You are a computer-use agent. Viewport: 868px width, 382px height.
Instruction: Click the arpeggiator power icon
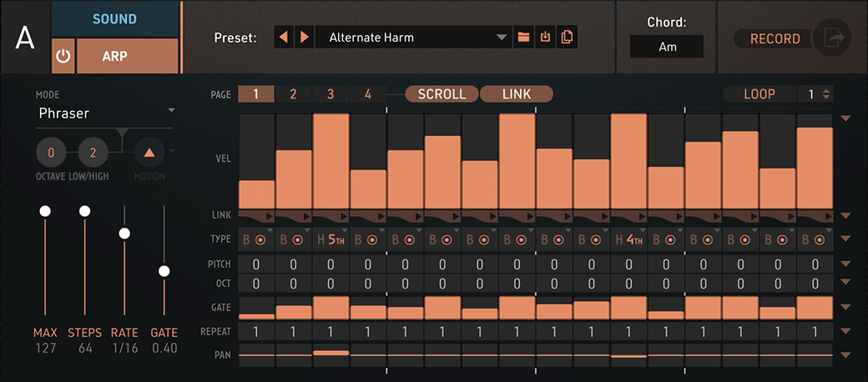tap(63, 56)
